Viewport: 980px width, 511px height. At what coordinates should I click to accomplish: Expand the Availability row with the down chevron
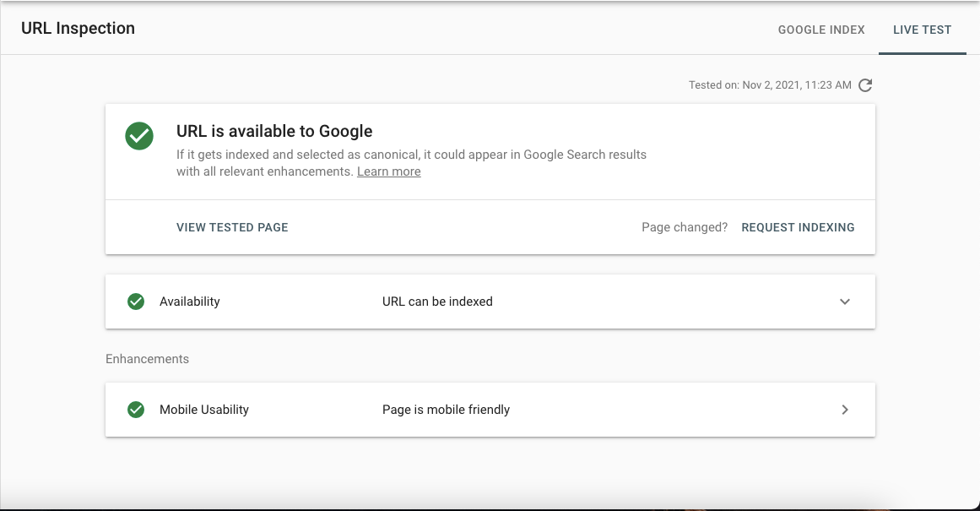pyautogui.click(x=844, y=302)
